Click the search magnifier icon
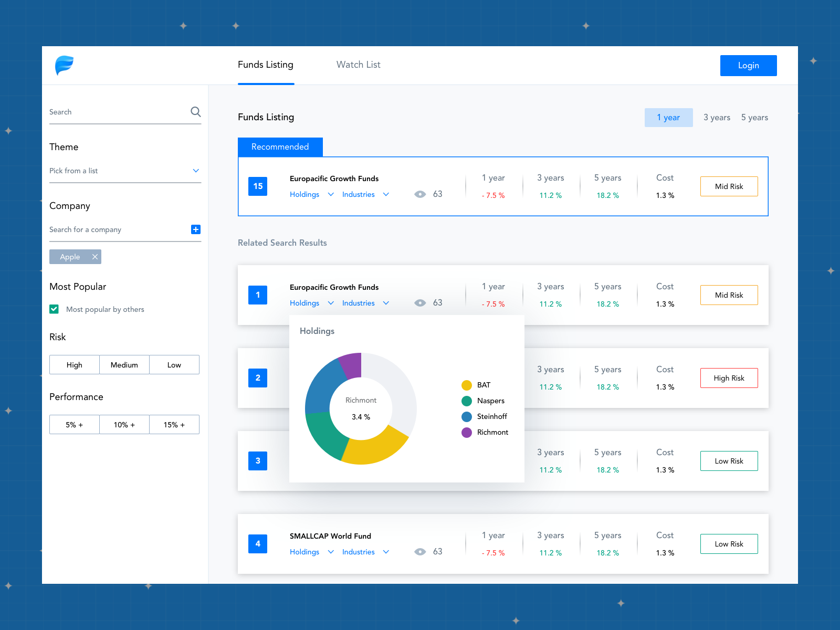Screen dimensions: 840x630 pyautogui.click(x=195, y=111)
